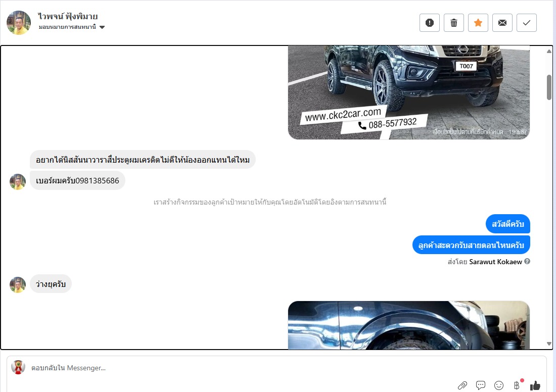Open the emoji picker smiley icon
This screenshot has width=556, height=392.
pos(499,385)
